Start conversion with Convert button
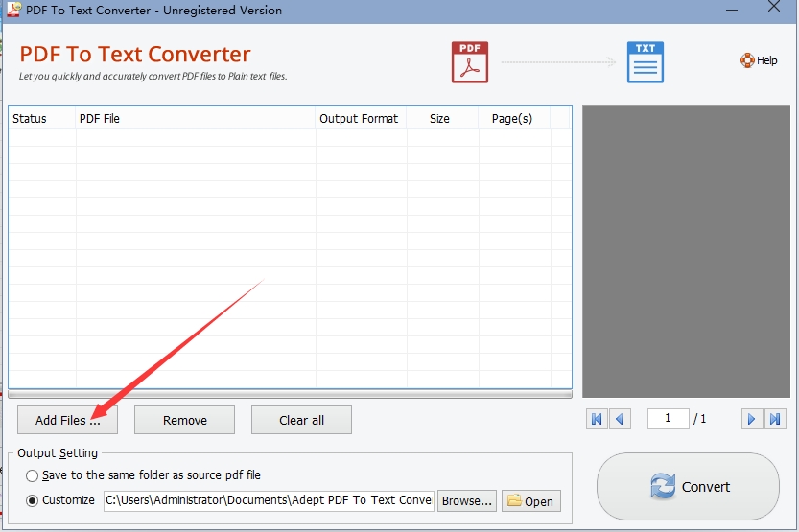 (688, 487)
